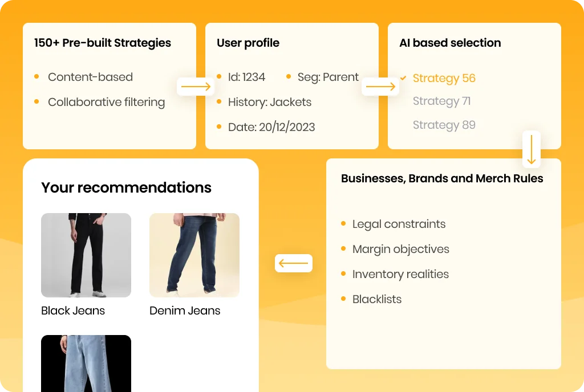584x392 pixels.
Task: Select Strategy 71 option
Action: (x=442, y=101)
